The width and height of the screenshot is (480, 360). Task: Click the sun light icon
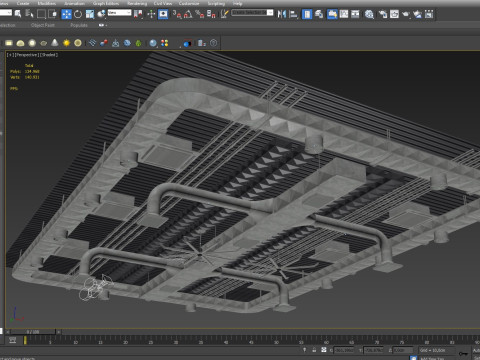point(66,43)
